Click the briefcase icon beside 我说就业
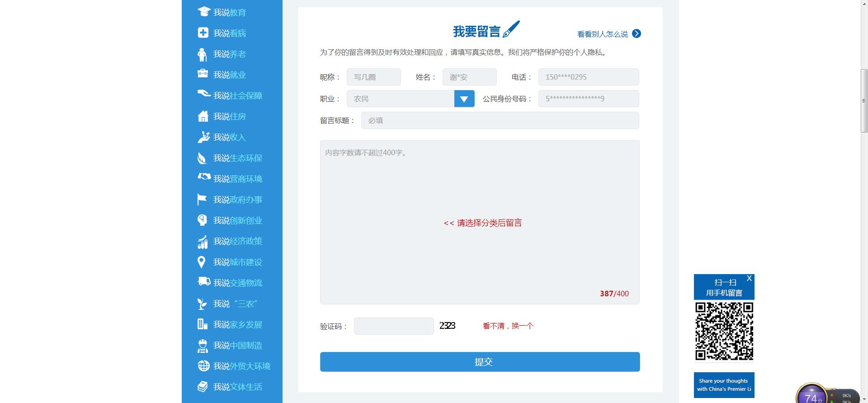This screenshot has height=403, width=868. click(203, 74)
